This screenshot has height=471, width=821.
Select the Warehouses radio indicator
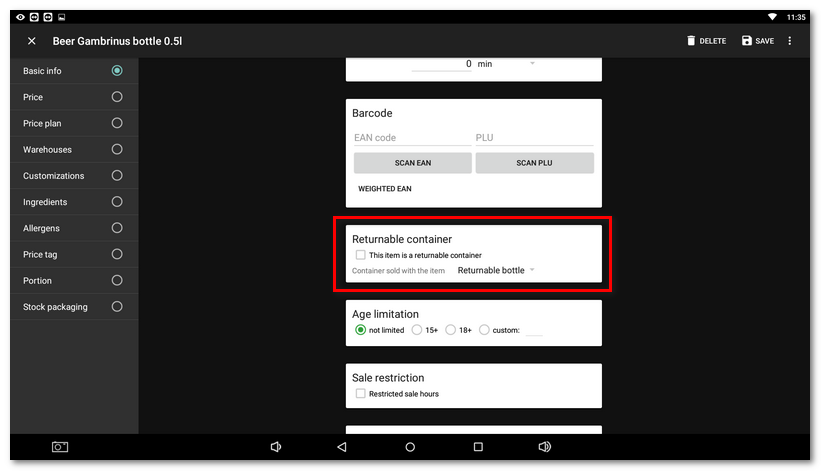pos(117,149)
